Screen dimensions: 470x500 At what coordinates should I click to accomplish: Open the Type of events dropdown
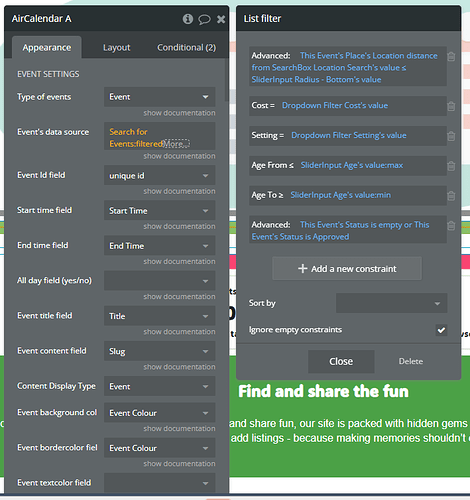(159, 97)
